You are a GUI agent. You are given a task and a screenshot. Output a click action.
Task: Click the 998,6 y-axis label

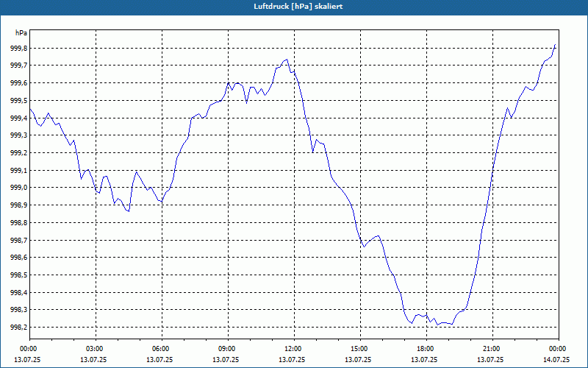point(18,257)
